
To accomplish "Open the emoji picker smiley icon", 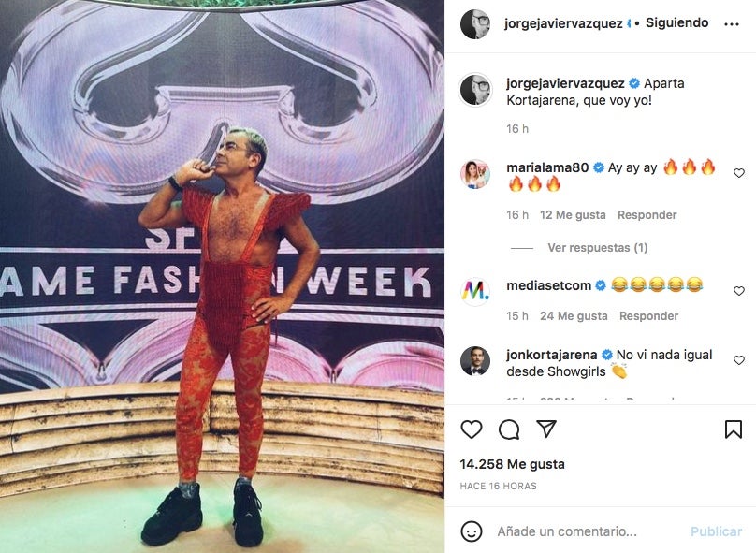I will (471, 531).
